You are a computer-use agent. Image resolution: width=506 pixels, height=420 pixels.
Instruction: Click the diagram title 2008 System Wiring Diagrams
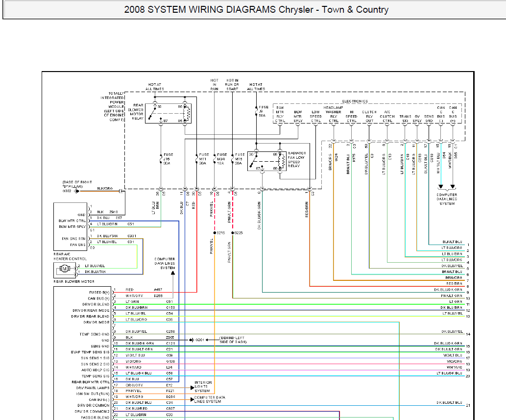[256, 10]
